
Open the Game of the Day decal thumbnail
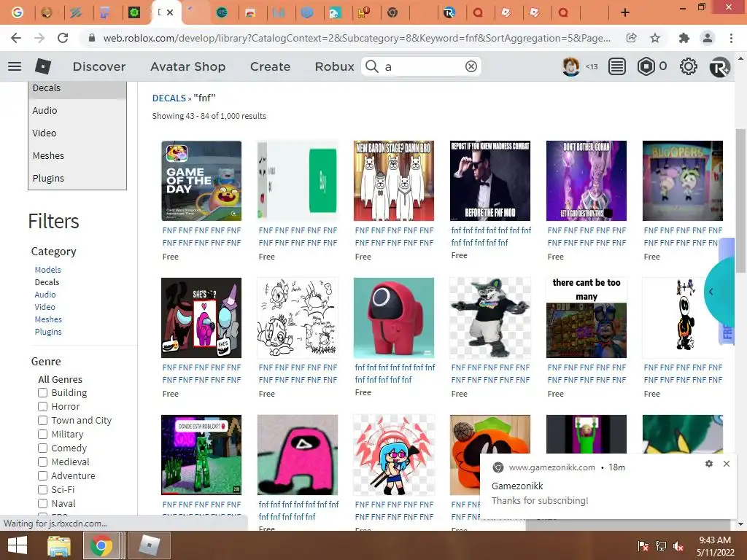[201, 181]
